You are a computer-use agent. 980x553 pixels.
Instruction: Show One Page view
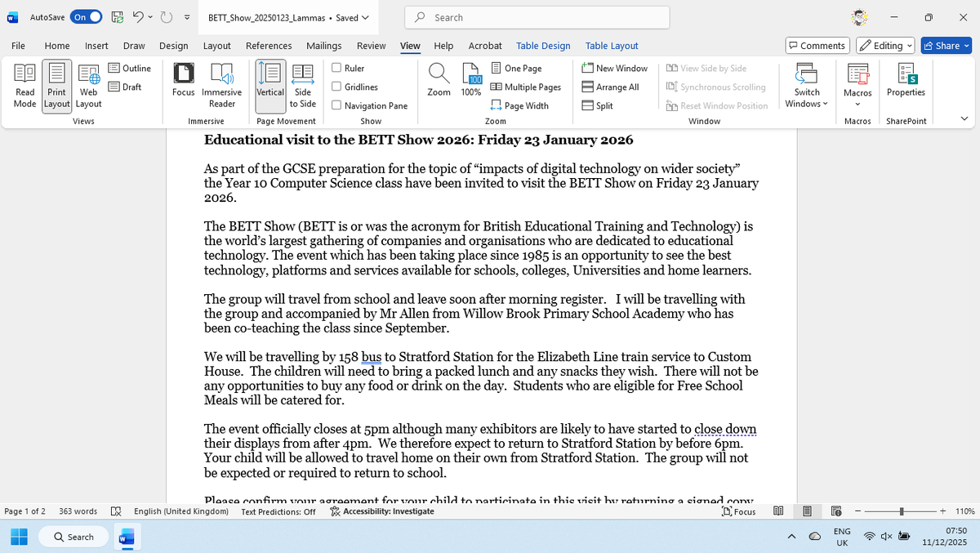pos(516,68)
